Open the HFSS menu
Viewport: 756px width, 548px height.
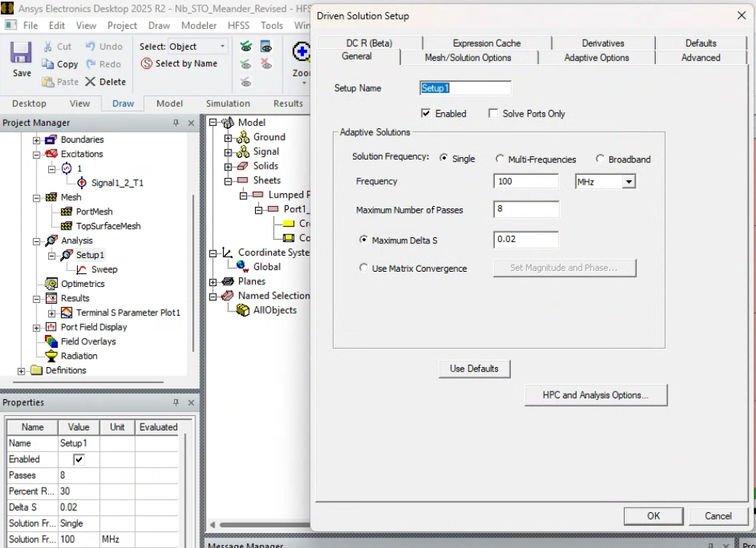point(238,25)
